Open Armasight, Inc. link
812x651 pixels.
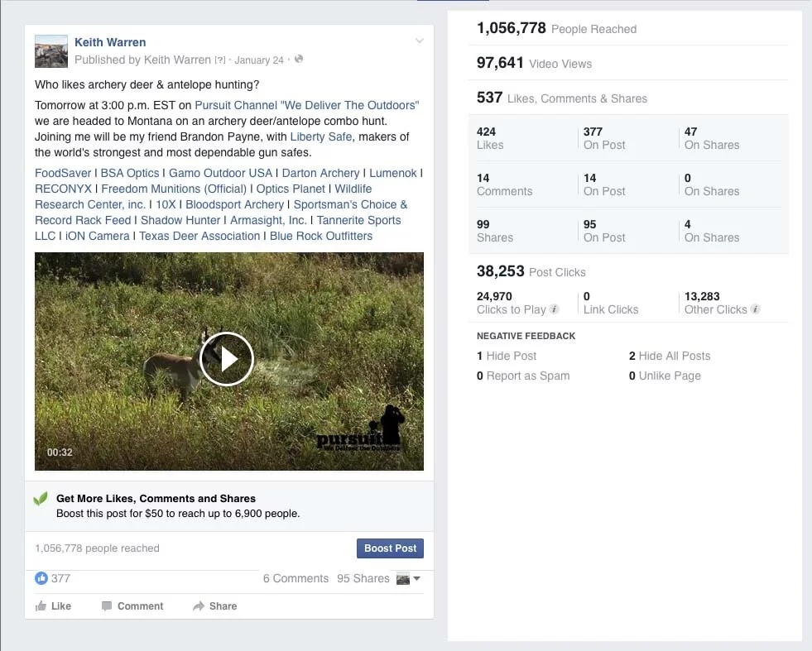pos(268,221)
